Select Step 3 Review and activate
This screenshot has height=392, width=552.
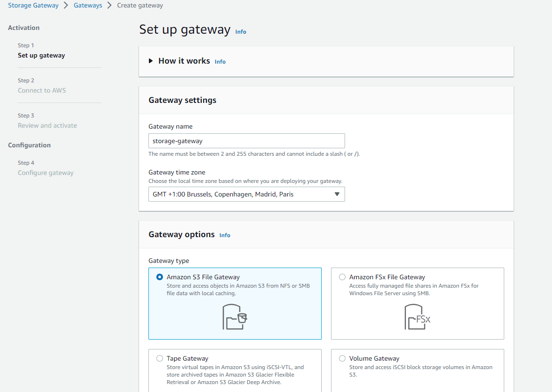coord(47,125)
